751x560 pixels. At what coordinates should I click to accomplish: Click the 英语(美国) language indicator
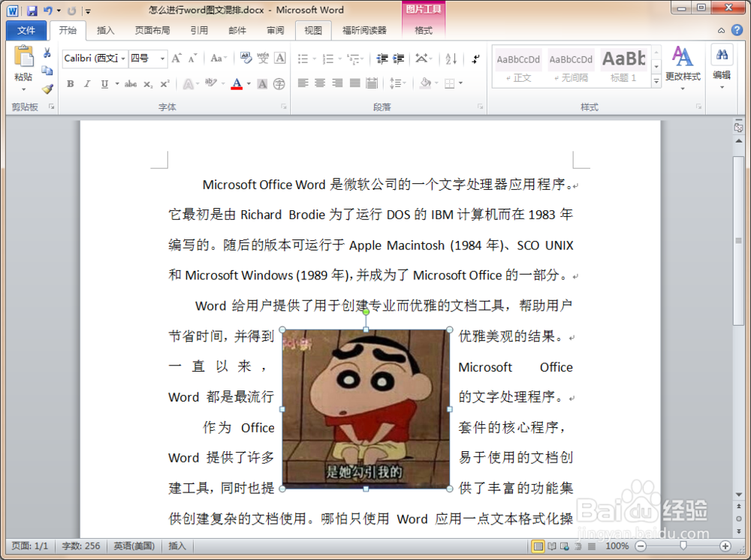coord(134,546)
